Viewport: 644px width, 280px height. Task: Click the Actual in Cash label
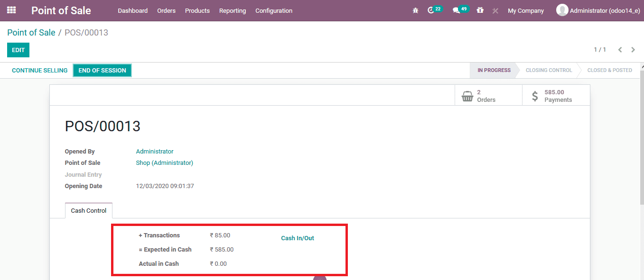159,264
